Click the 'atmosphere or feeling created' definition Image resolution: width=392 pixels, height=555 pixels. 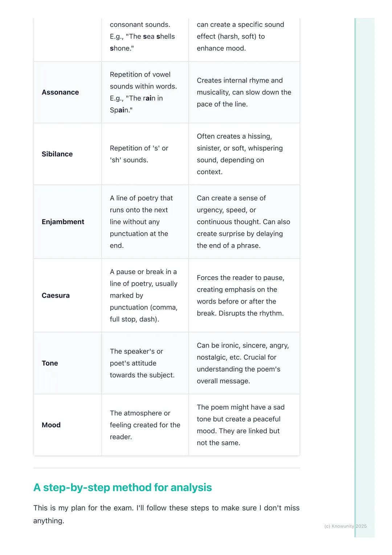click(145, 425)
